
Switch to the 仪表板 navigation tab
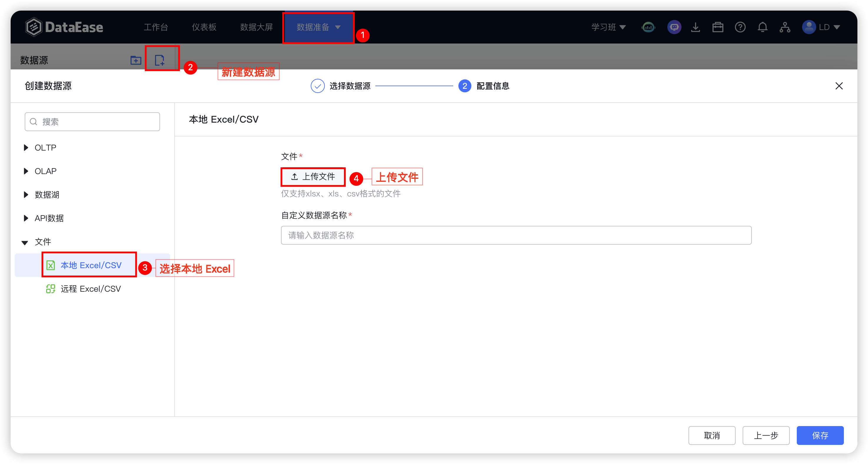tap(204, 27)
